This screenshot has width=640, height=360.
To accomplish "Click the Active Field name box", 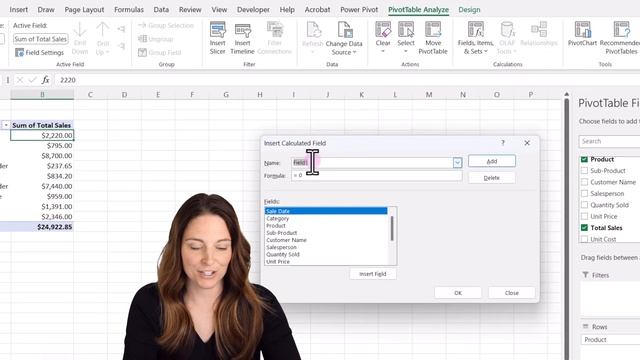I will [x=40, y=39].
